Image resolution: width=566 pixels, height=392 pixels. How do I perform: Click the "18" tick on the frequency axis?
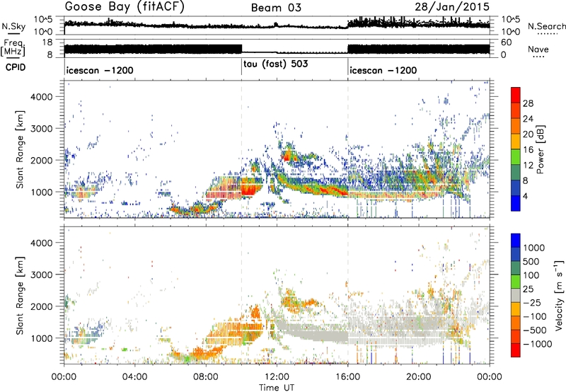click(47, 42)
